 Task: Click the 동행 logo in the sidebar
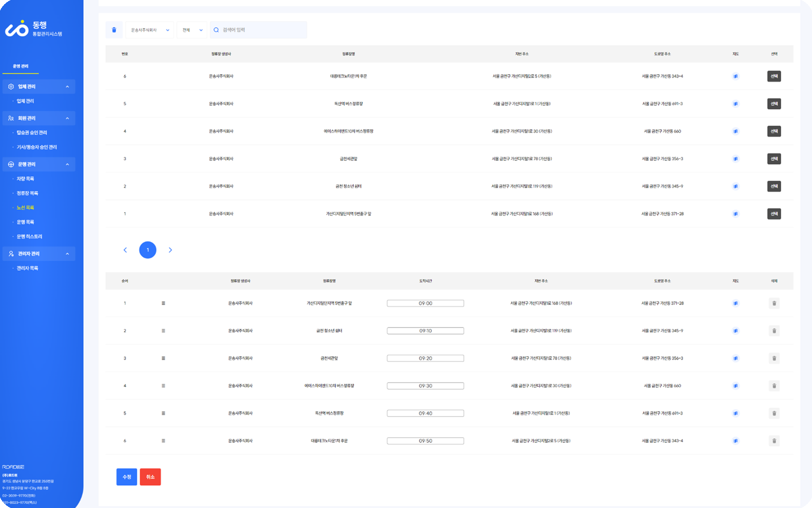[34, 29]
